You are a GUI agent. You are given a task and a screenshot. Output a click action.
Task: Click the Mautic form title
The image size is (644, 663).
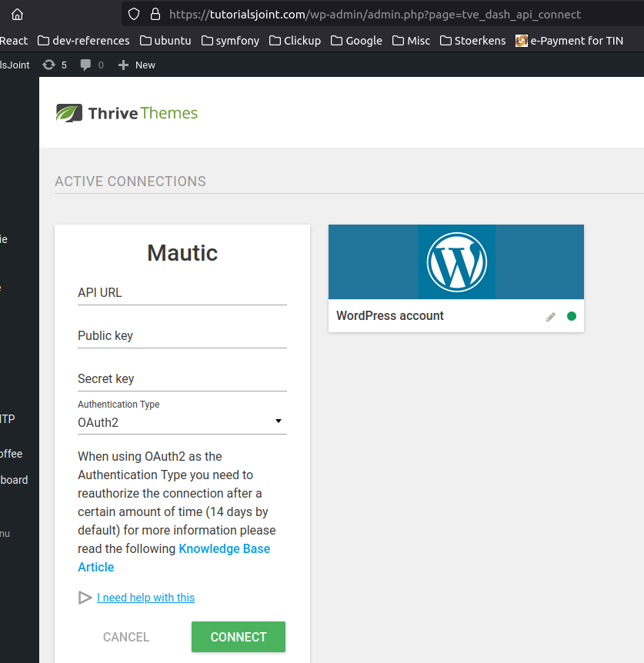[182, 253]
